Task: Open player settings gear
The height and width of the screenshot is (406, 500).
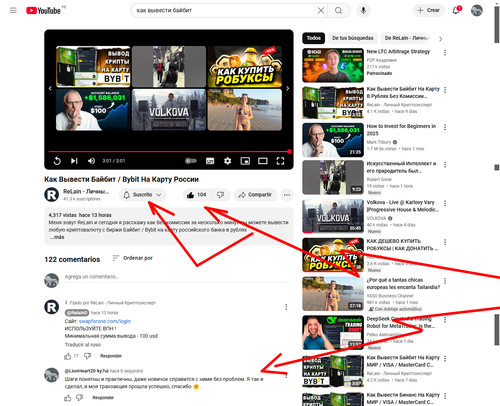Action: 227,161
